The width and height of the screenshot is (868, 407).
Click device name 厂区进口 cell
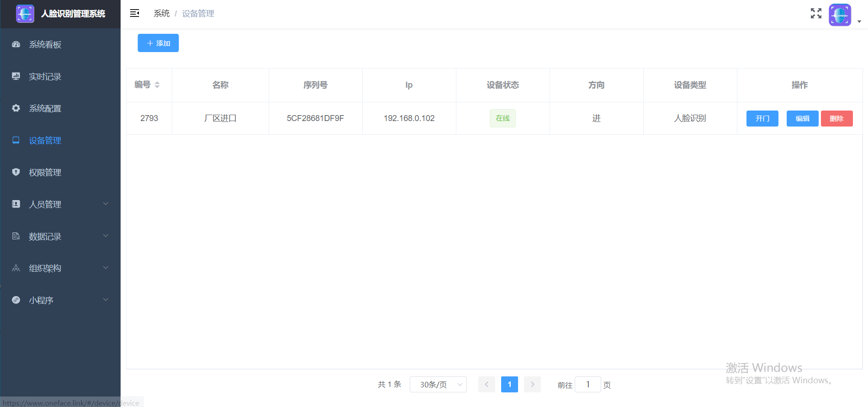[220, 118]
